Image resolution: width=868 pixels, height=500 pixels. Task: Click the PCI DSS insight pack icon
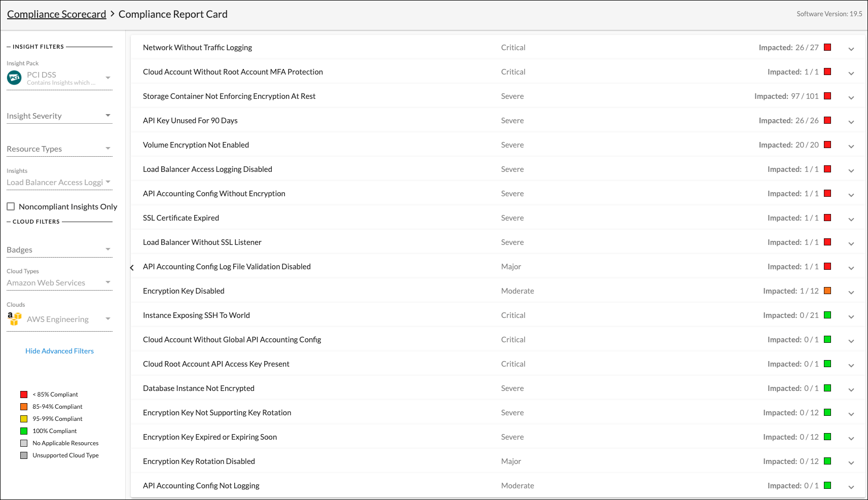14,77
